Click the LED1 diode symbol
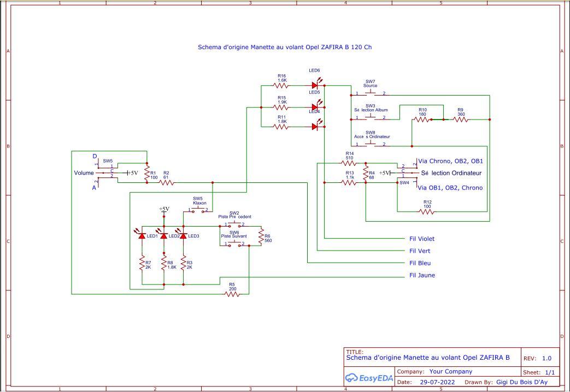Image resolution: width=570 pixels, height=392 pixels. pos(142,235)
